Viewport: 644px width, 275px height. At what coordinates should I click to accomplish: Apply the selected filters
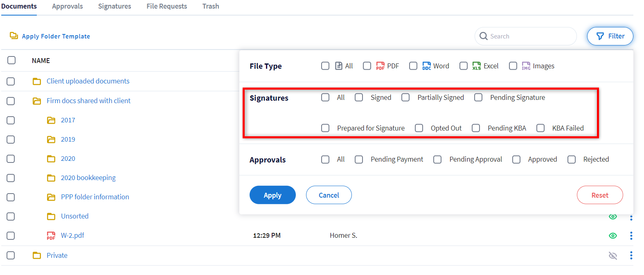(x=272, y=195)
